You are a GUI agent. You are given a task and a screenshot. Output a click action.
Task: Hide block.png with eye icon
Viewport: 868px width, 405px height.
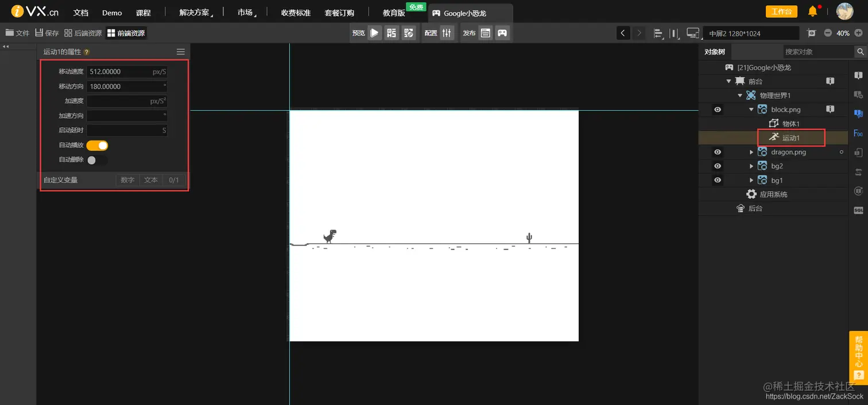click(x=718, y=110)
